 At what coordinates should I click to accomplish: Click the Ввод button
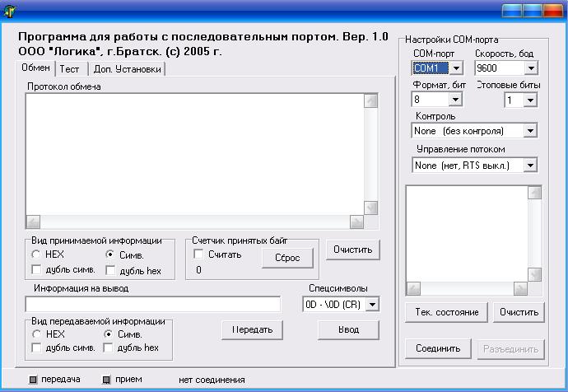click(x=348, y=329)
